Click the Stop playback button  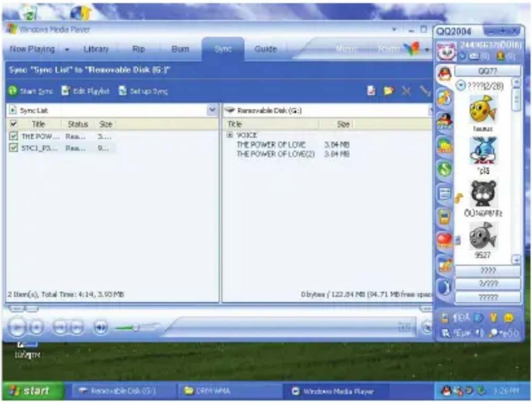36,327
